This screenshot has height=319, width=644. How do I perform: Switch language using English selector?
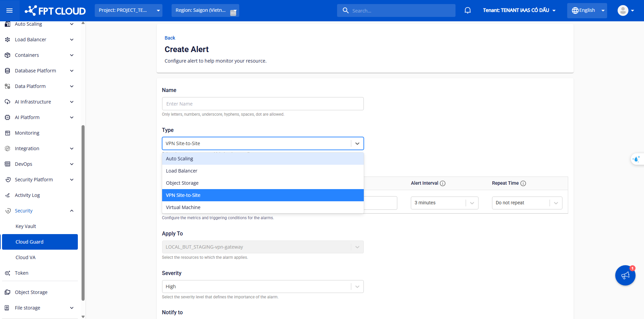point(587,10)
